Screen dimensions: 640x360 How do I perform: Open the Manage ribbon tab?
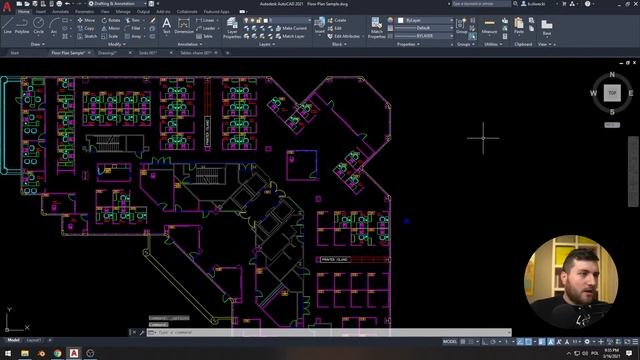click(123, 12)
